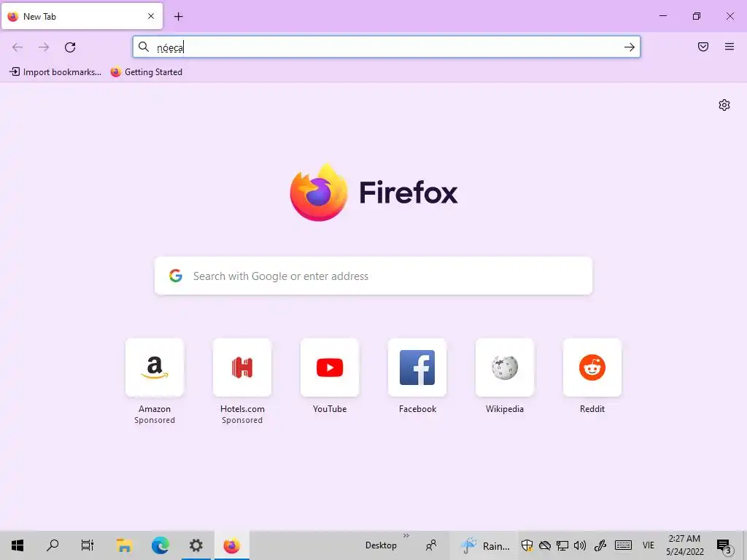Focus the Search with Google field
747x560 pixels.
(x=373, y=276)
